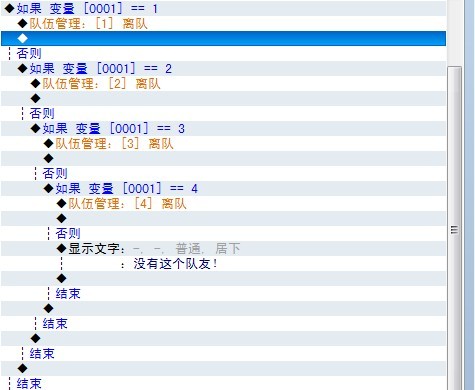475x390 pixels.
Task: Select command '队伍管理: [4] 离队'
Action: click(223, 204)
